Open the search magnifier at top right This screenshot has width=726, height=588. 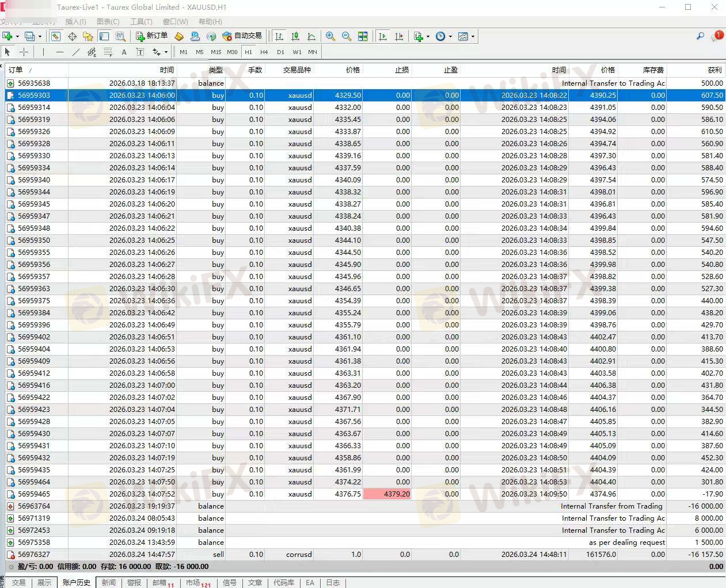[700, 36]
